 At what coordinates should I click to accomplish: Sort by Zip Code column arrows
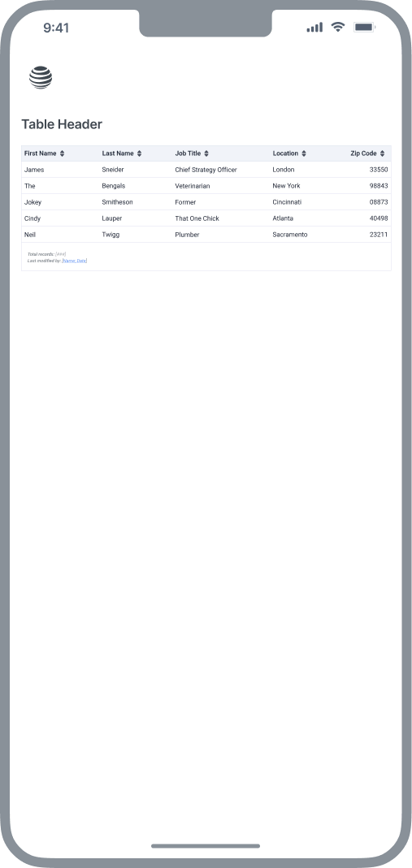click(382, 153)
